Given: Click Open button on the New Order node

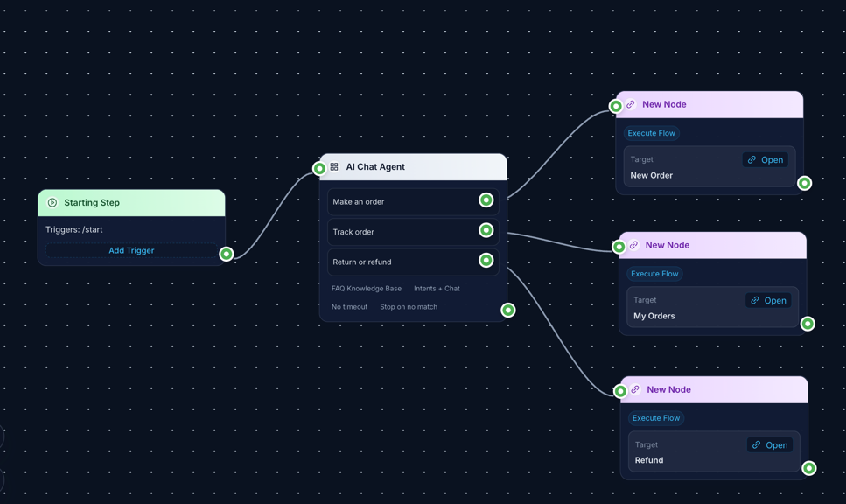Looking at the screenshot, I should click(765, 159).
